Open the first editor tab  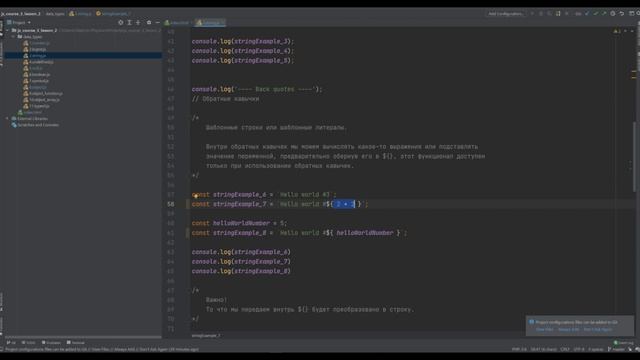(178, 22)
